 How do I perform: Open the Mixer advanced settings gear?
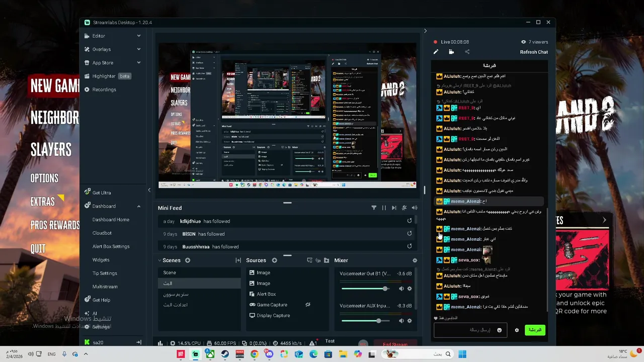coord(415,260)
